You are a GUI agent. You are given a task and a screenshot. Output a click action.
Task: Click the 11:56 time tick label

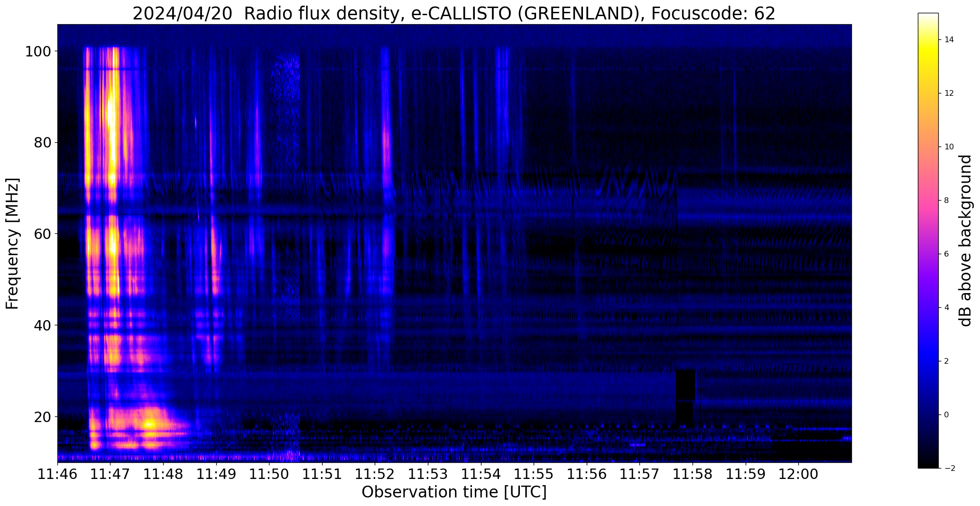[x=587, y=474]
